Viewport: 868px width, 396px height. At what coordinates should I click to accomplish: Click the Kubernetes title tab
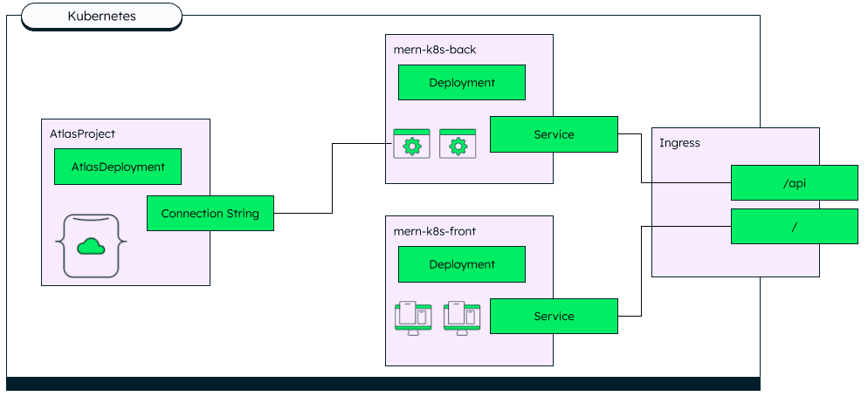coord(101,16)
